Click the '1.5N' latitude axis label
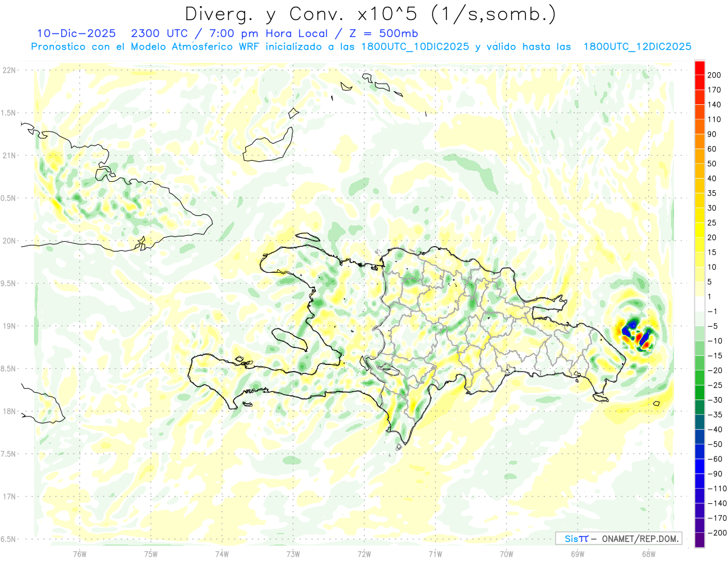This screenshot has width=728, height=562. (x=8, y=113)
